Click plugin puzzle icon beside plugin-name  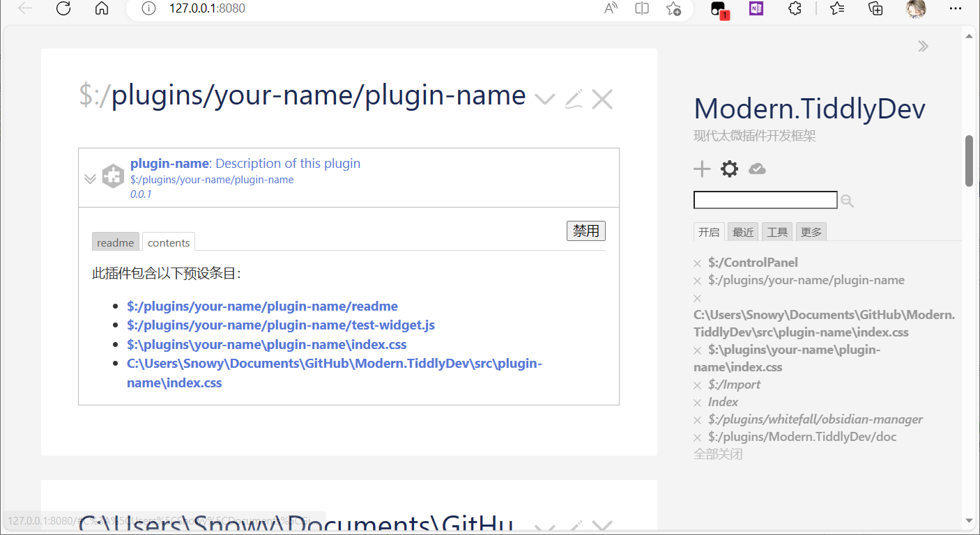tap(113, 176)
